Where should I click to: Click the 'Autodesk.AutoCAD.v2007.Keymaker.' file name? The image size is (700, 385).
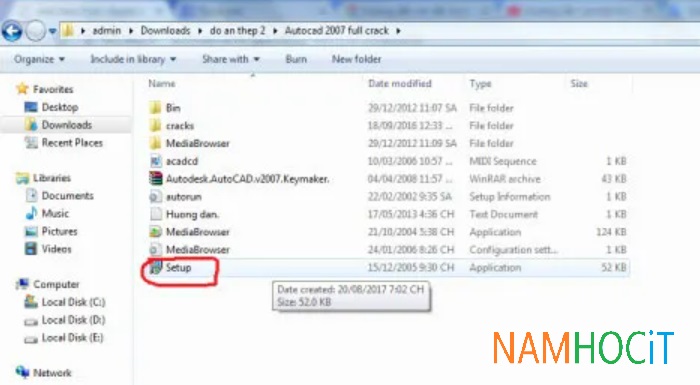[x=248, y=179]
